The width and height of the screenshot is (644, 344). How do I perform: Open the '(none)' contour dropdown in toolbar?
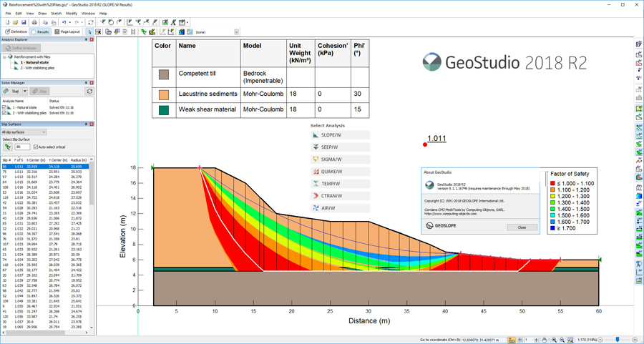point(237,32)
